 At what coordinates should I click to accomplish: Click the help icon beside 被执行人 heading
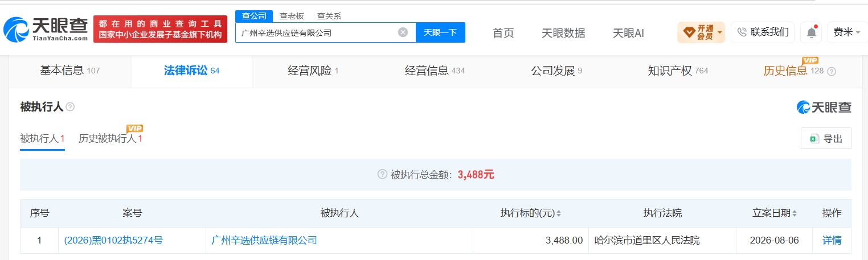pyautogui.click(x=70, y=107)
